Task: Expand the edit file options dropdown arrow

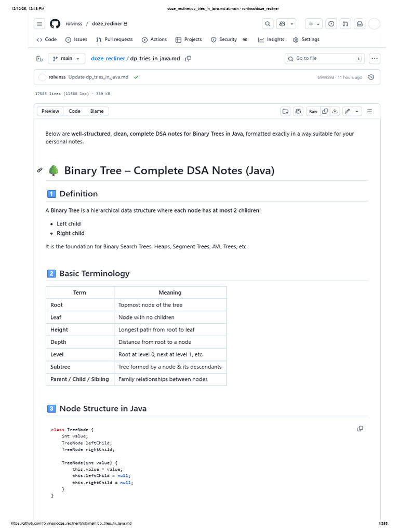Action: 357,111
